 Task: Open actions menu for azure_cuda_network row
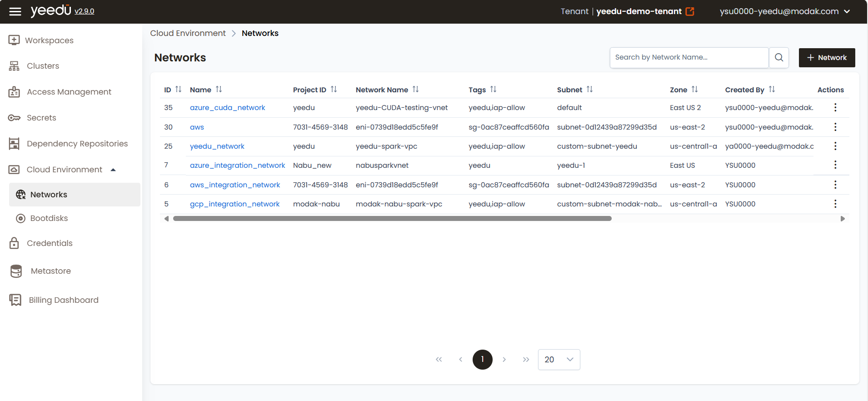tap(835, 107)
